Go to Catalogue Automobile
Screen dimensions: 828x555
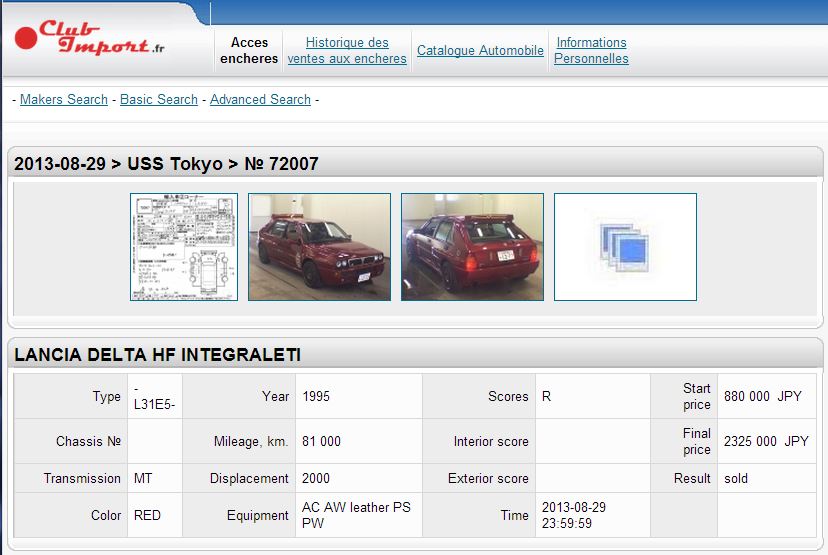pyautogui.click(x=480, y=50)
